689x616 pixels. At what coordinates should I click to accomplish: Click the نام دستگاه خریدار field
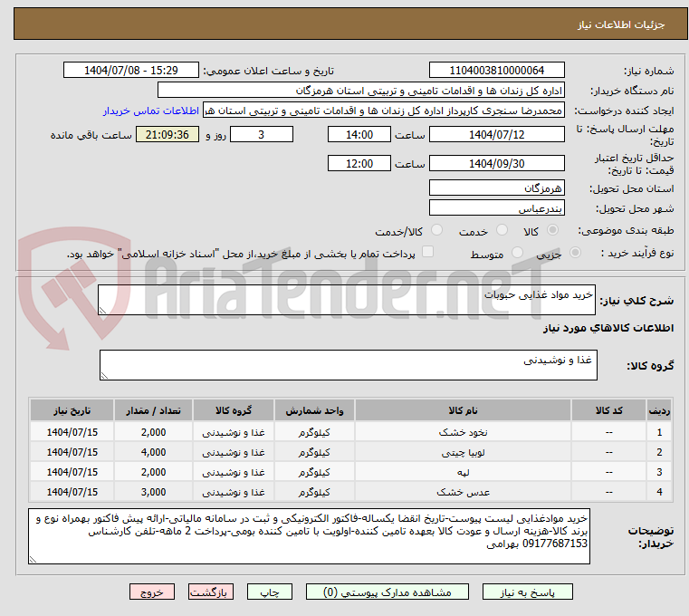(360, 91)
